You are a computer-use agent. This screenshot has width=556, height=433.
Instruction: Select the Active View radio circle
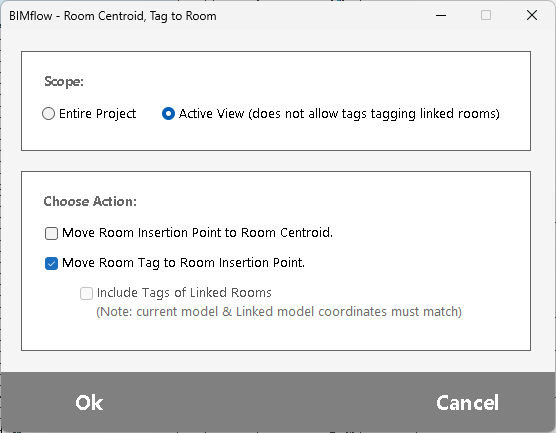pos(168,114)
